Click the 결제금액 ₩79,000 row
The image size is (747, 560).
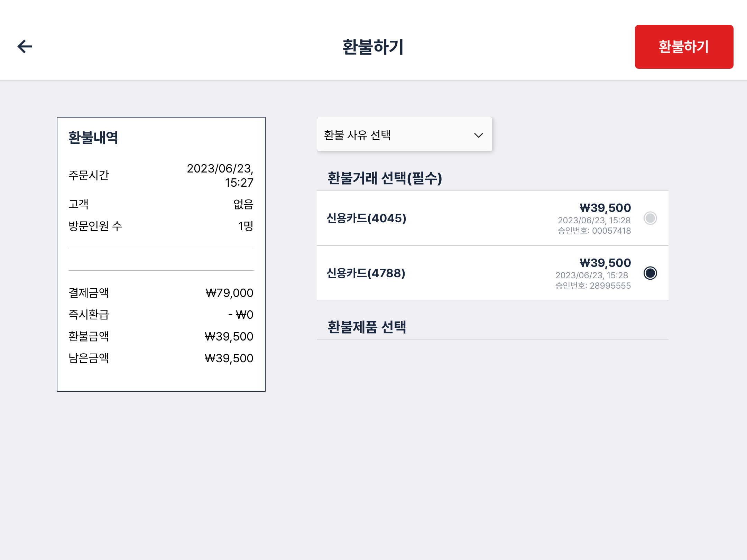(x=161, y=293)
